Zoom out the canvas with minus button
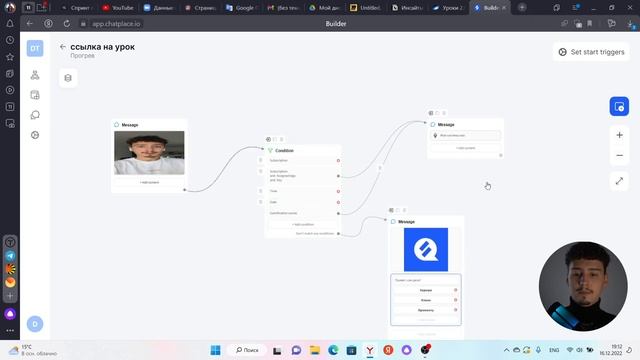 pyautogui.click(x=619, y=156)
